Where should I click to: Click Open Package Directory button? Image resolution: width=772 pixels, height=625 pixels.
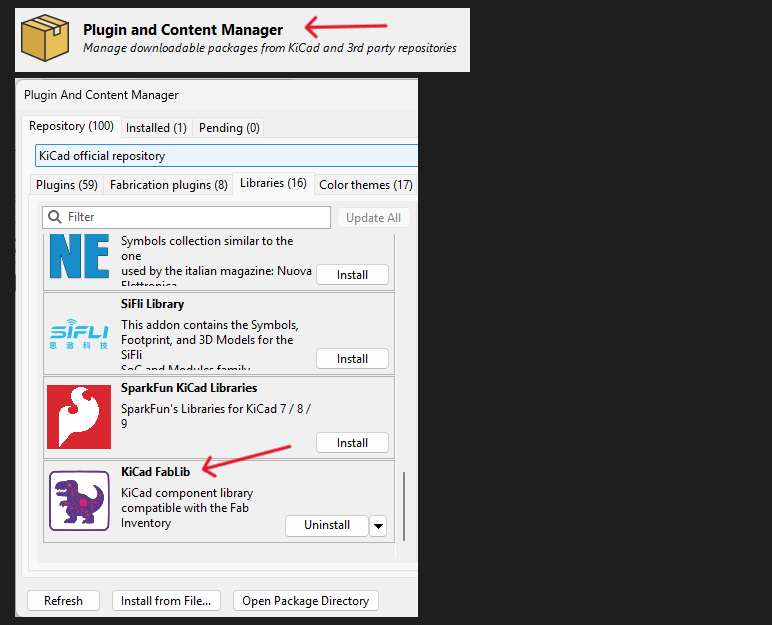pyautogui.click(x=305, y=601)
